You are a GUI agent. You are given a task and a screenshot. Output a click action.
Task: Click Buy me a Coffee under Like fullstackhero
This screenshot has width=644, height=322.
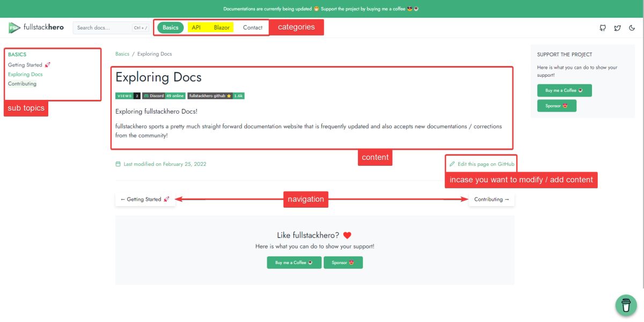(x=294, y=262)
